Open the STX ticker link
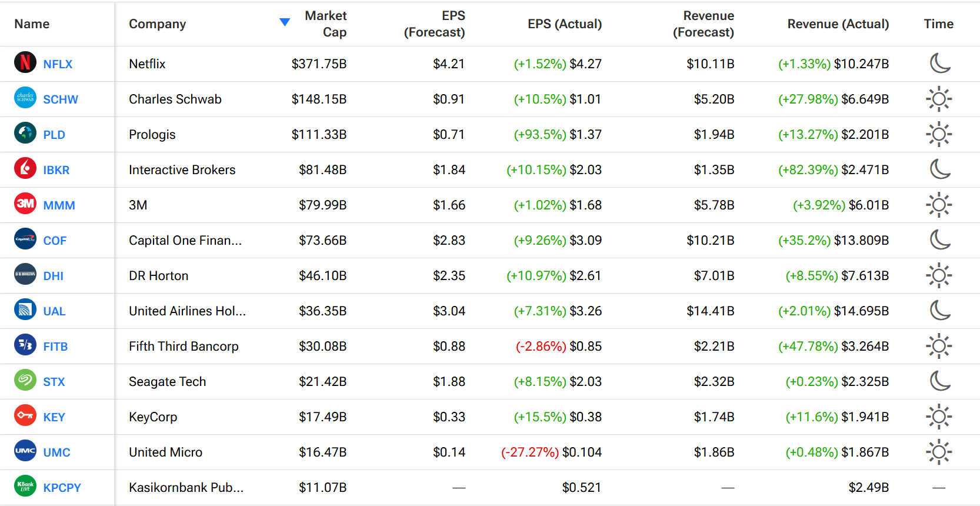 click(x=54, y=382)
